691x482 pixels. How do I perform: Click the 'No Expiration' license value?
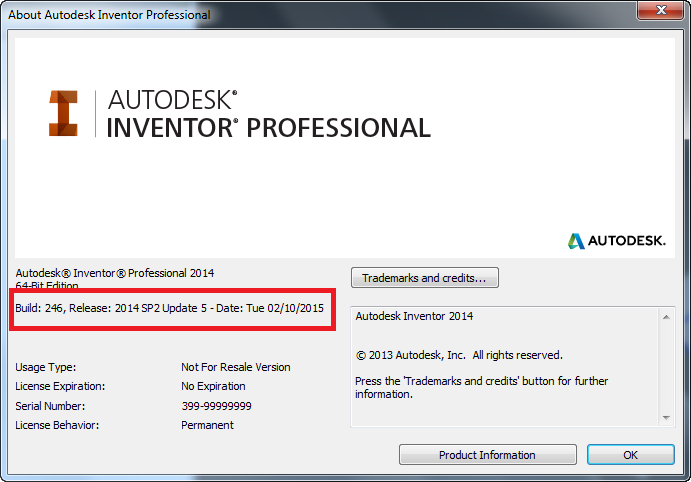[213, 386]
